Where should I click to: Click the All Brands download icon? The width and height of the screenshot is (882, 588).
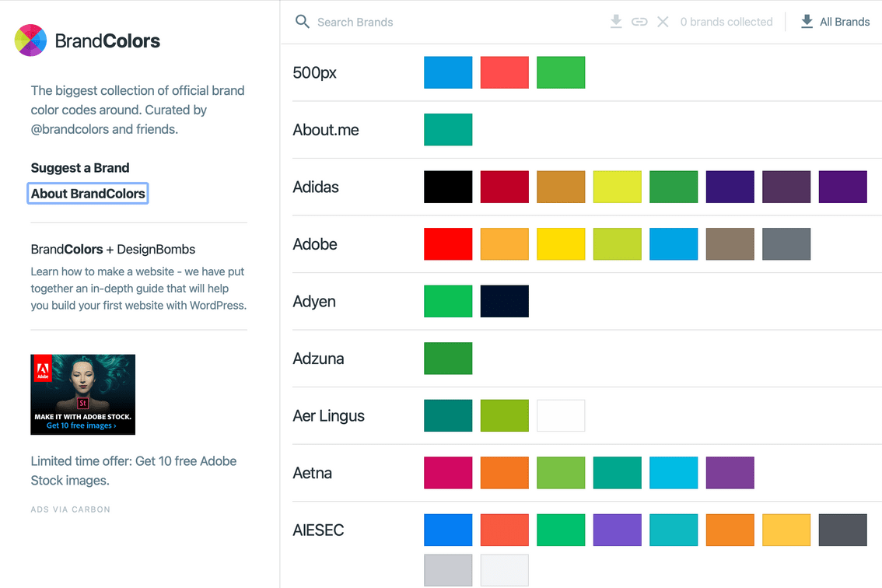pos(807,21)
